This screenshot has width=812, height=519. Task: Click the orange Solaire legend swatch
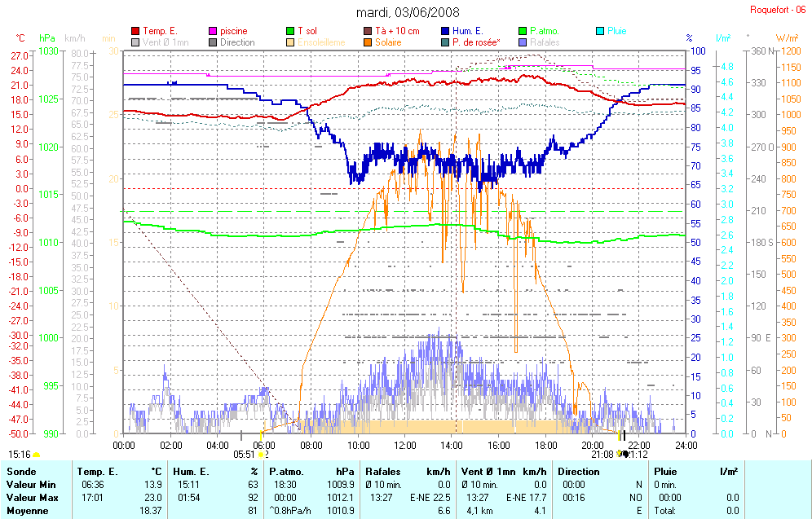[368, 42]
